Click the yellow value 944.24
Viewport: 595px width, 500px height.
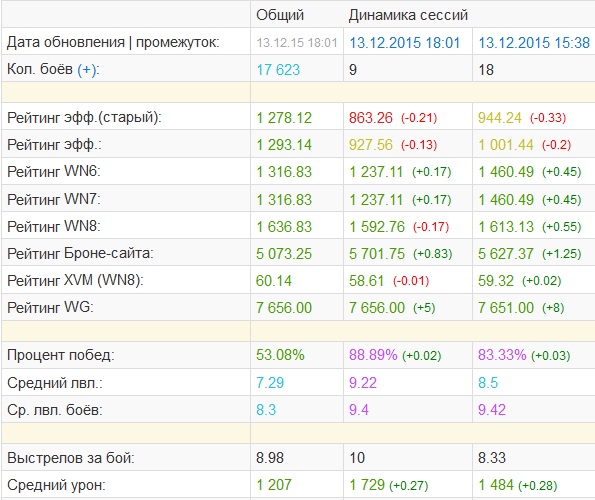[500, 118]
